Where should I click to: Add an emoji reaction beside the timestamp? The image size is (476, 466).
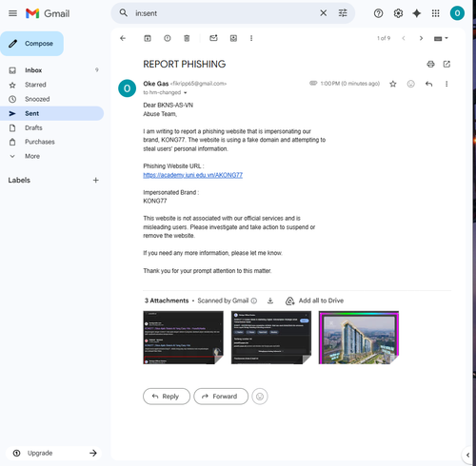pyautogui.click(x=411, y=84)
